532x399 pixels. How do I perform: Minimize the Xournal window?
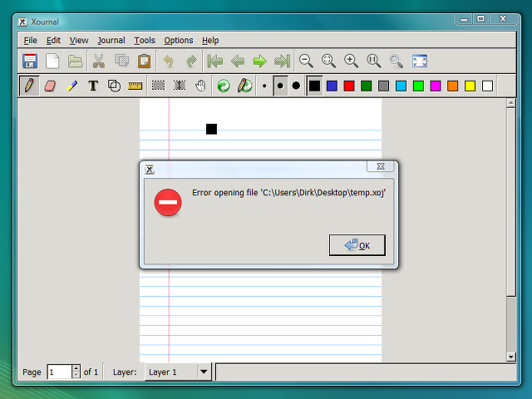464,19
